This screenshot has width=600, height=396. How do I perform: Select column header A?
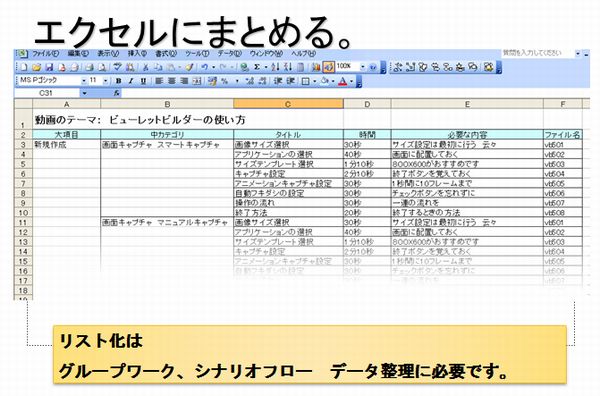(x=67, y=104)
